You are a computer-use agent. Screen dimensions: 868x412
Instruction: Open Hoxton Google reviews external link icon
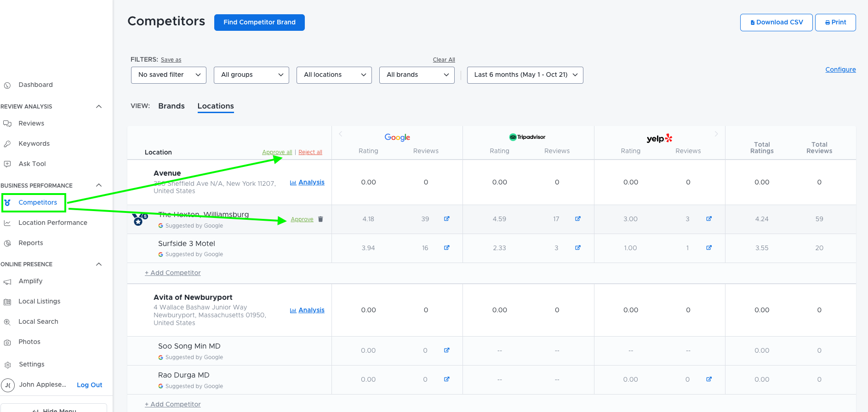pos(446,219)
